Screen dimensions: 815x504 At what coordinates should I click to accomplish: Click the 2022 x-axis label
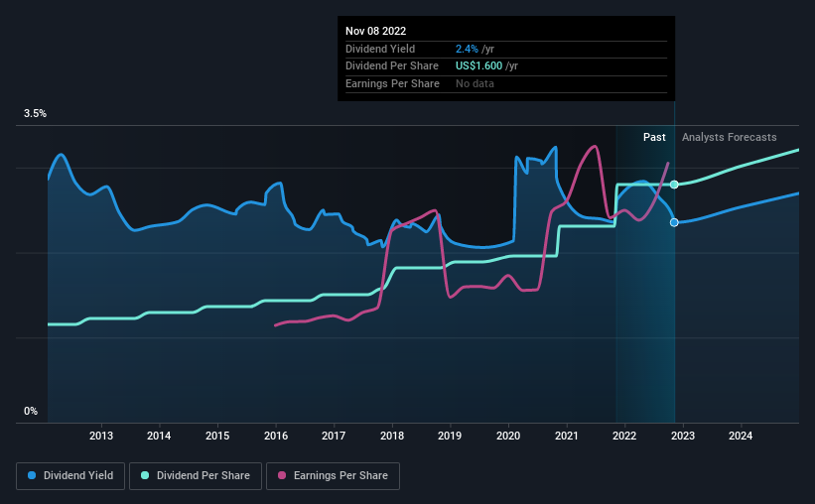[x=624, y=436]
